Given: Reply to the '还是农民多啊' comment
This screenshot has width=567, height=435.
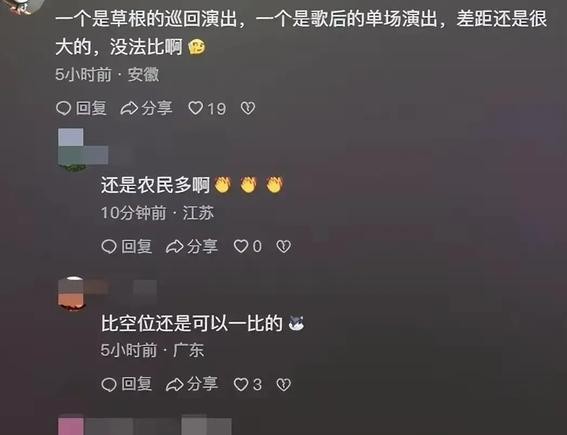Looking at the screenshot, I should (x=127, y=247).
